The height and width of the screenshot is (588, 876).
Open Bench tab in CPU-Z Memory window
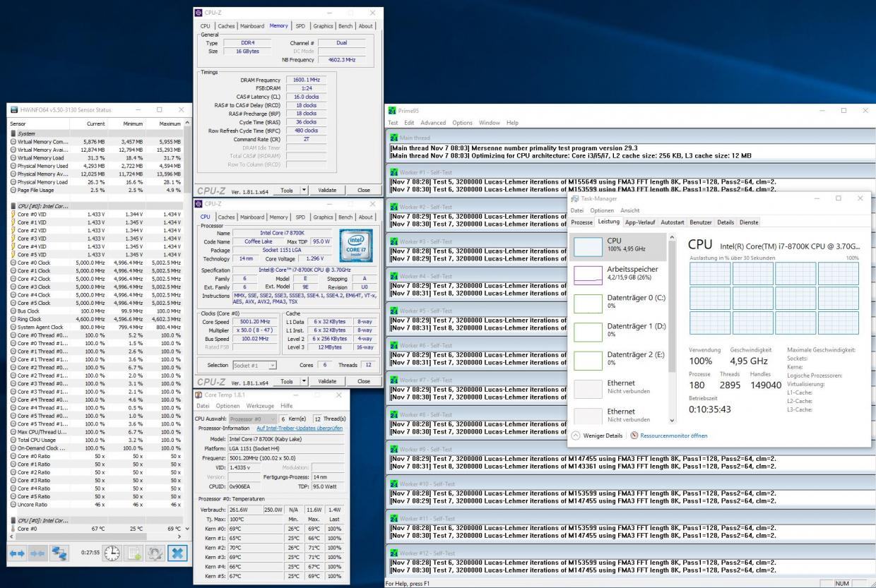tap(345, 26)
